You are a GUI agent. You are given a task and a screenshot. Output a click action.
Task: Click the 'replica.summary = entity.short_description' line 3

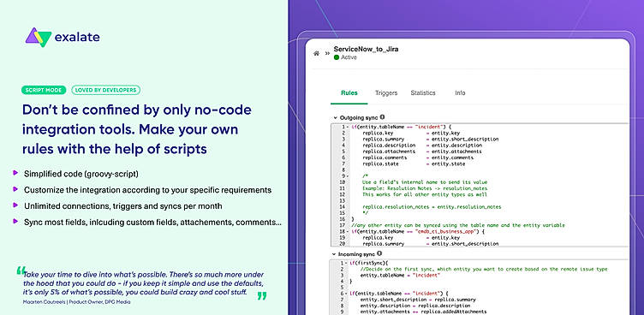coord(431,140)
